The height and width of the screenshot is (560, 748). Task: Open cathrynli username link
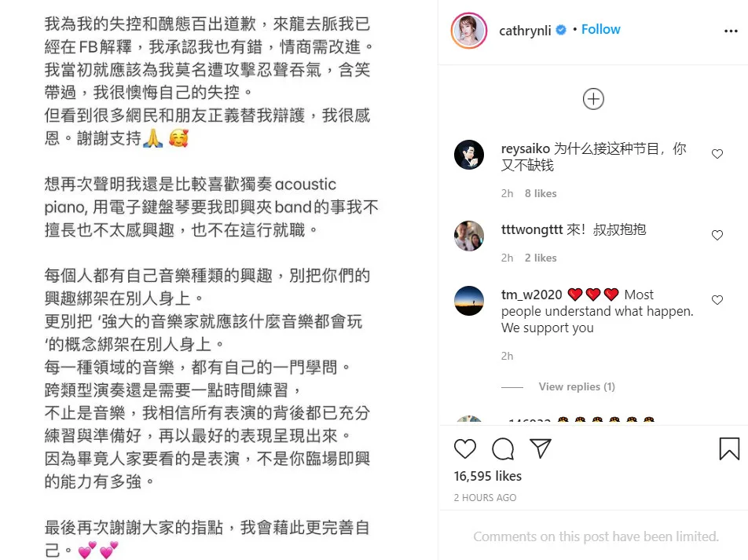525,31
